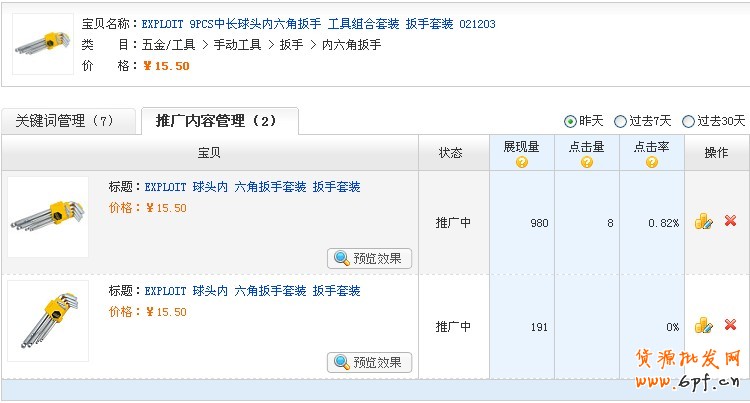Select the 过去30天 time range radio button
Image resolution: width=750 pixels, height=403 pixels.
(x=688, y=121)
